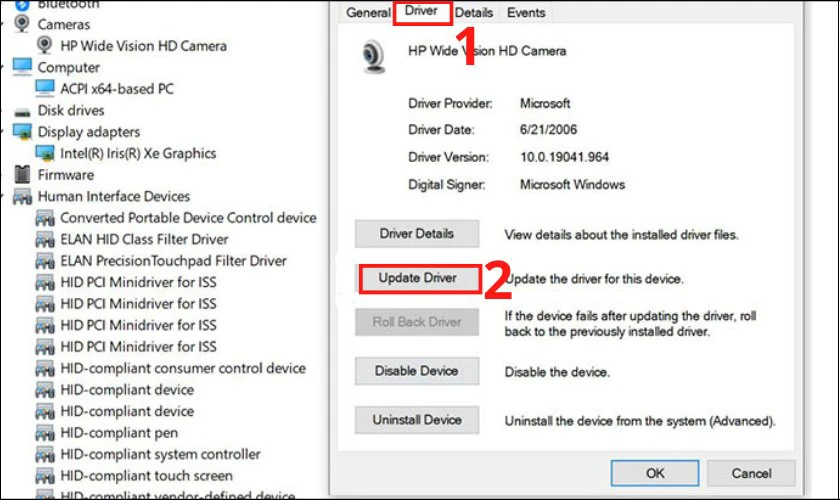Click the Driver Version value 10.0.19041.964
Screen dimensions: 840x500
tap(564, 157)
